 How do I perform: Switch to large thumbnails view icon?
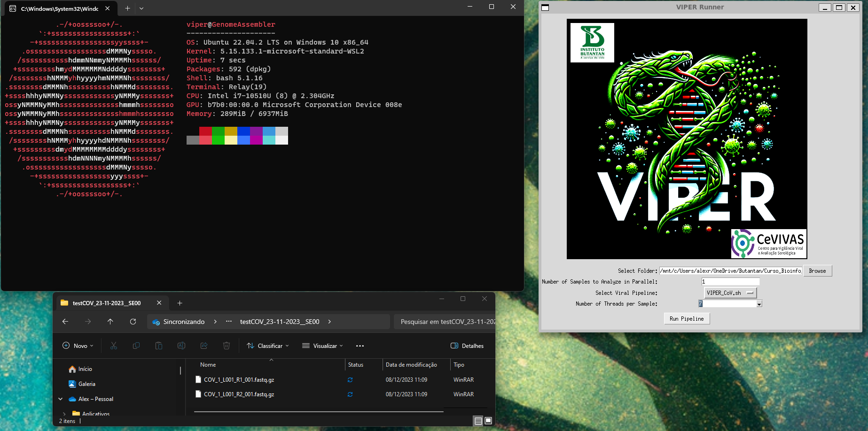[488, 421]
